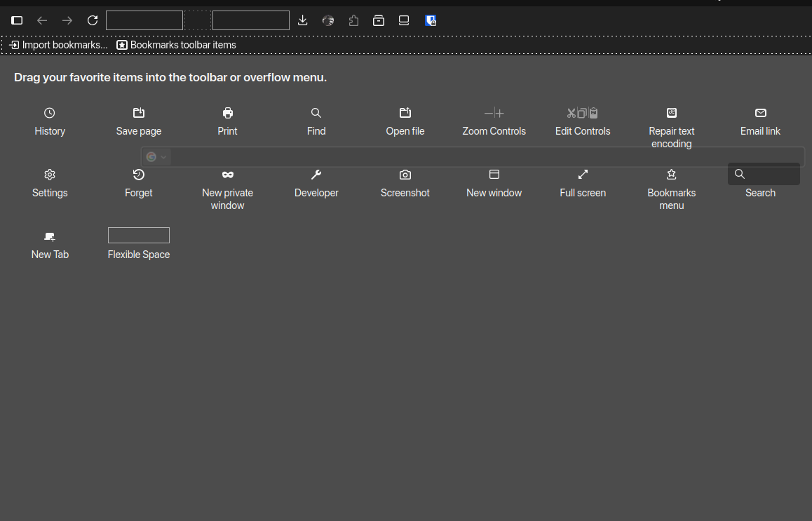812x521 pixels.
Task: Click the Screenshot camera icon
Action: click(405, 175)
